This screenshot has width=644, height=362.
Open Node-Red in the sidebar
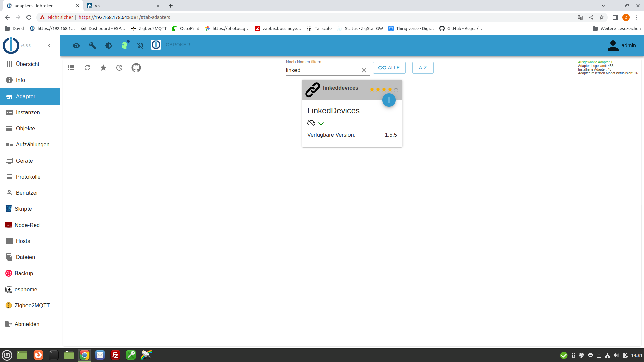coord(30,225)
